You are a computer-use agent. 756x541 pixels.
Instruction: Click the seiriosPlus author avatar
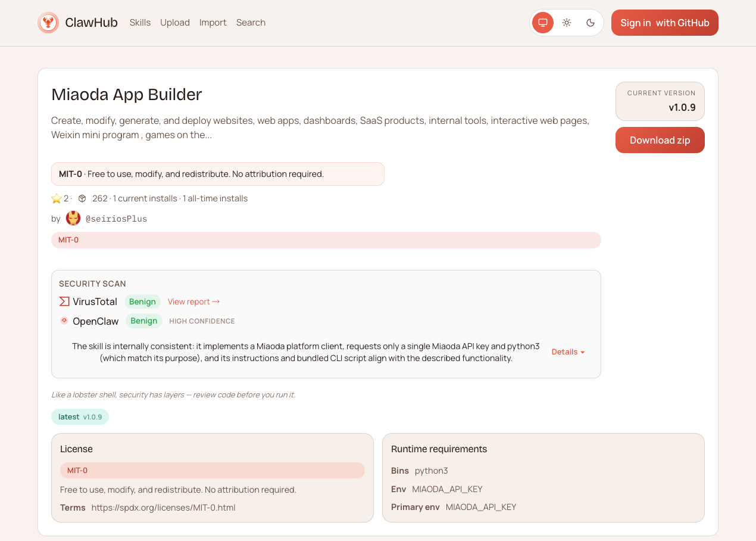click(73, 219)
